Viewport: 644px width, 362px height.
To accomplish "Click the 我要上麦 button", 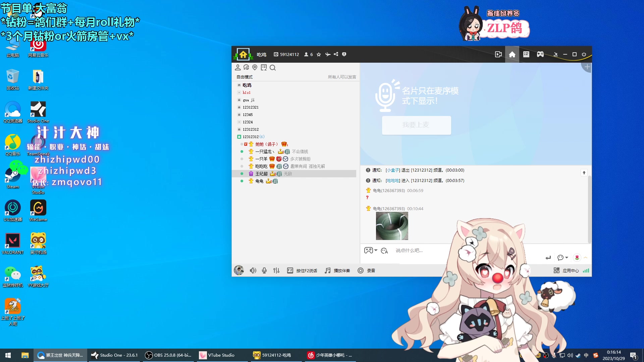I will point(416,125).
